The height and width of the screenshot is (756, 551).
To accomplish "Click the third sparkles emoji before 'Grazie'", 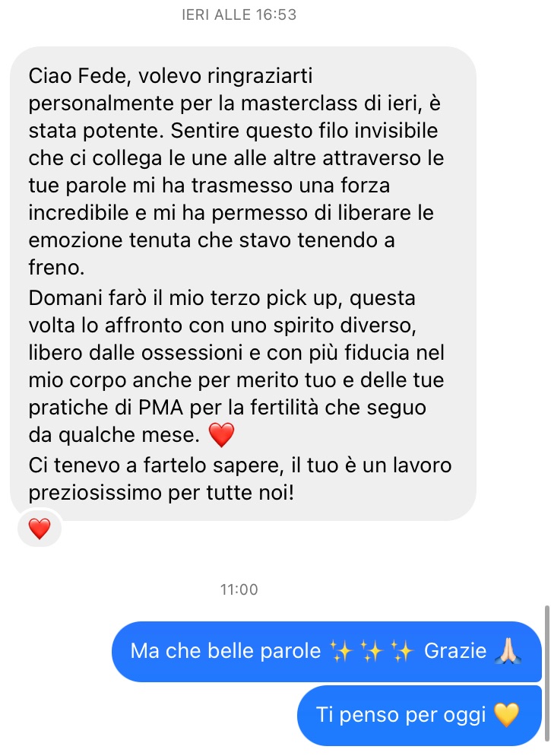I will point(402,651).
